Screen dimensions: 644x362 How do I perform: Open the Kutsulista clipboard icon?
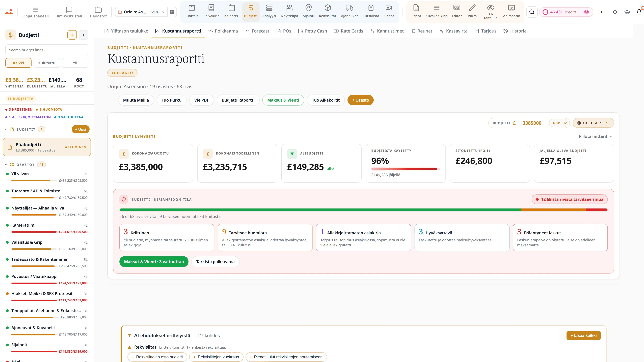pos(371,8)
